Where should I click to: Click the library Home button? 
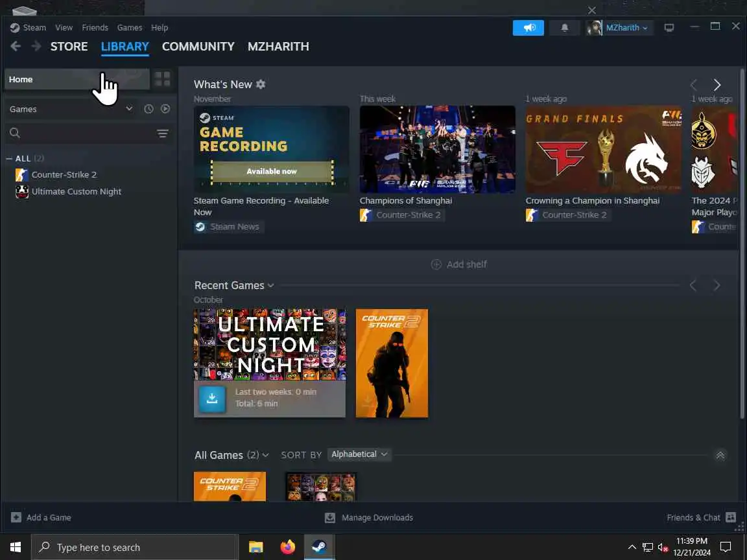[77, 79]
